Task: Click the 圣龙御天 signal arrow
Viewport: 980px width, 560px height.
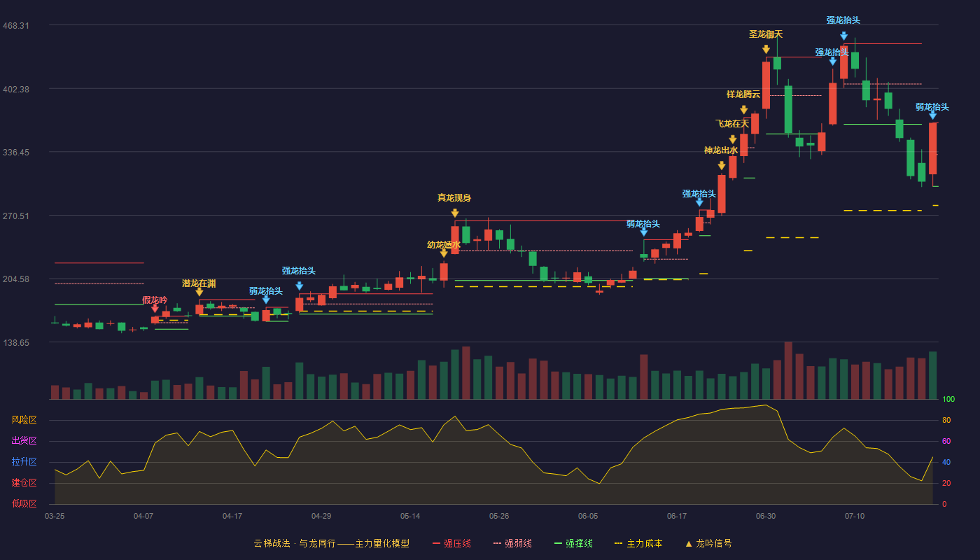Action: click(x=766, y=49)
